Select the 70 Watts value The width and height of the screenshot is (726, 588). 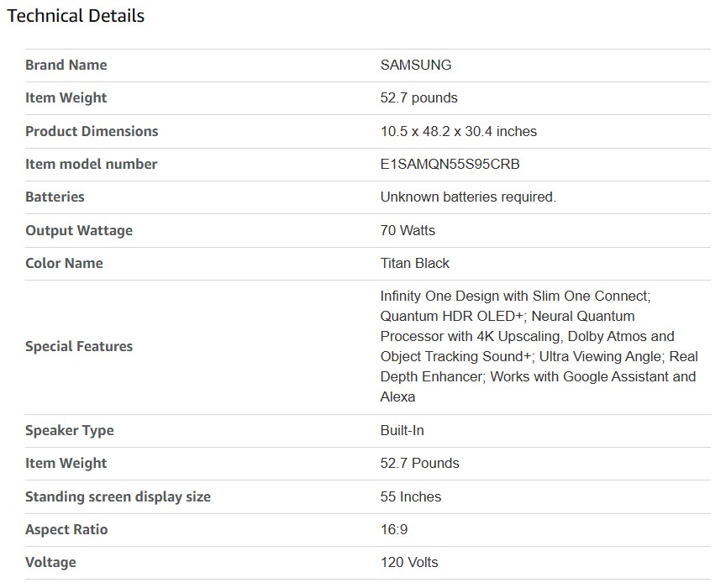408,230
